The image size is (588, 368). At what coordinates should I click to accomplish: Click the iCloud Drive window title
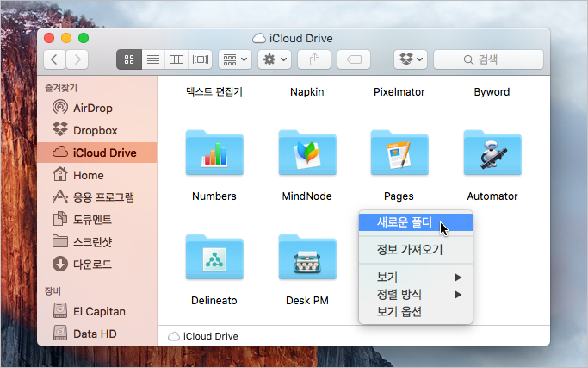293,38
